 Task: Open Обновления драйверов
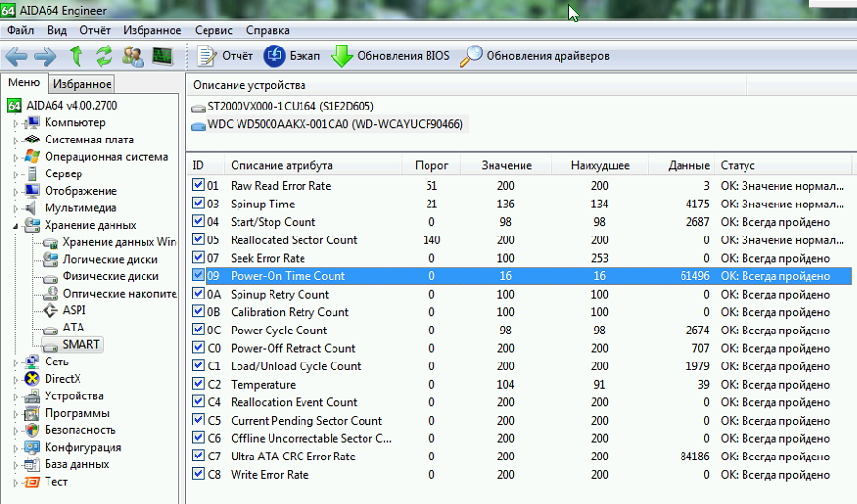[x=534, y=56]
